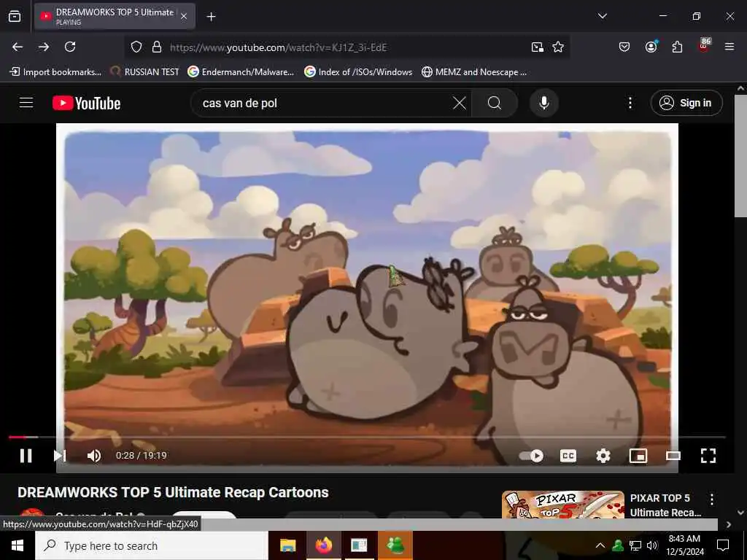Close the DREAMWORKS TOP 5 tab
Viewport: 747px width, 560px height.
coord(184,17)
